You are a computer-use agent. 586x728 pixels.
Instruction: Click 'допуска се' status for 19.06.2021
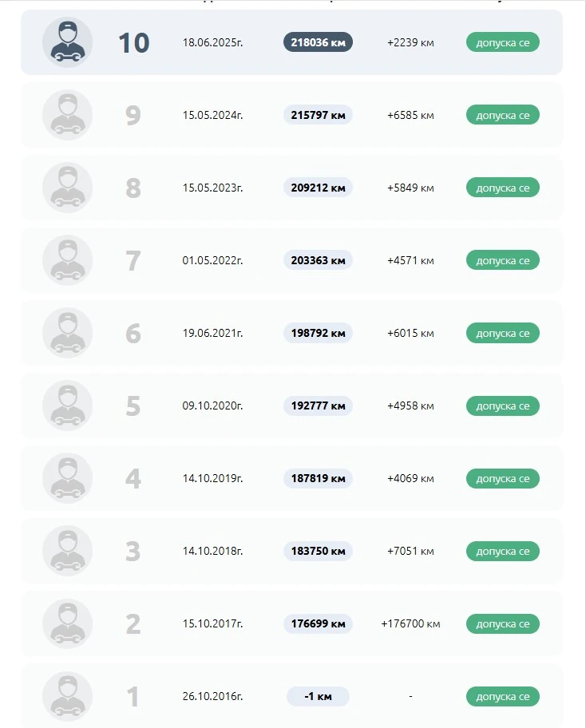[x=502, y=333]
